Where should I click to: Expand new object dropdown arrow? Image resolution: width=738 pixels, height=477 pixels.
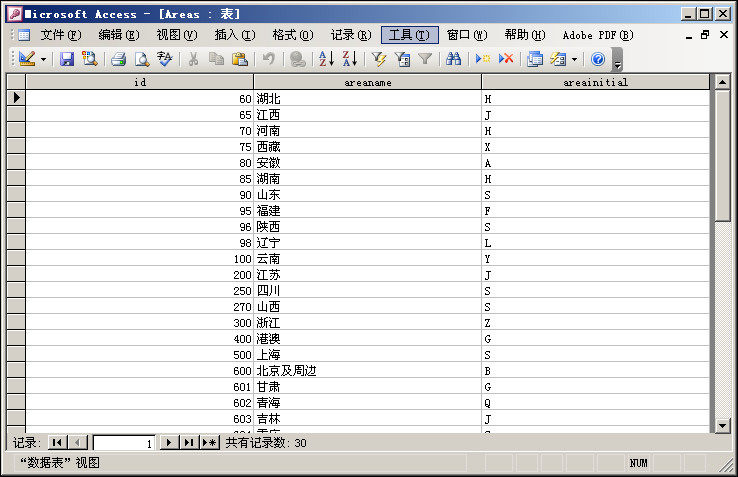[574, 59]
